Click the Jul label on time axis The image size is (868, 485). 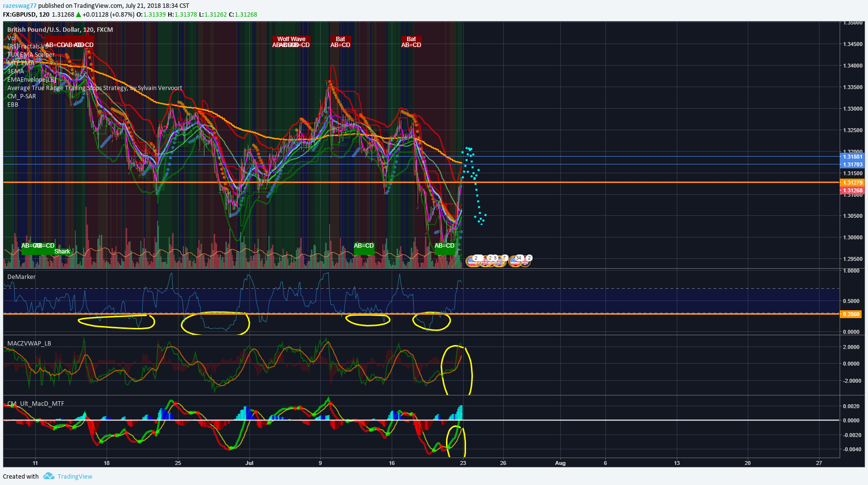(249, 463)
